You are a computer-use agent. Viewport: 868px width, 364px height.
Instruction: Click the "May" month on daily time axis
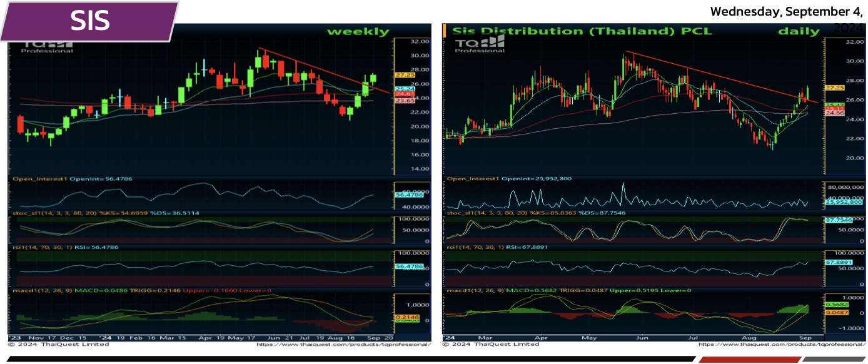590,338
